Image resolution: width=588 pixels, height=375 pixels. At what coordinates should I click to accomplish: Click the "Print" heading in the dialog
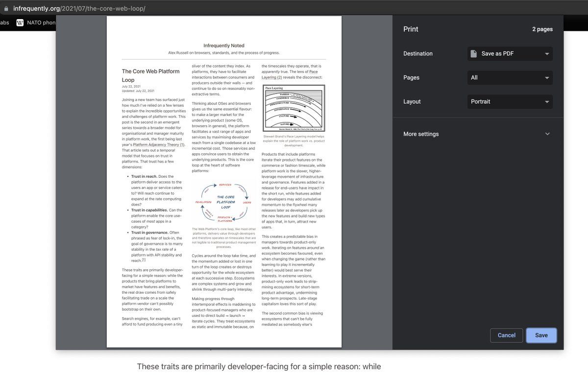(x=411, y=29)
